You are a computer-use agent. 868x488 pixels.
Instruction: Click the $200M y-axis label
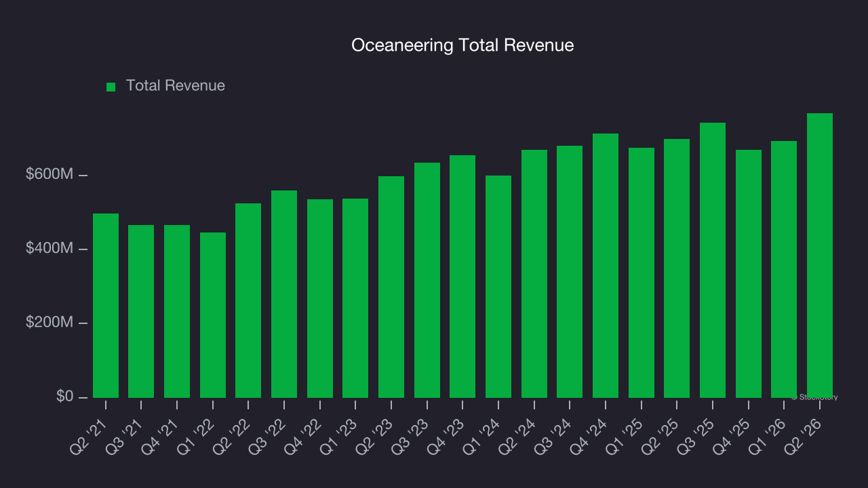click(x=50, y=323)
